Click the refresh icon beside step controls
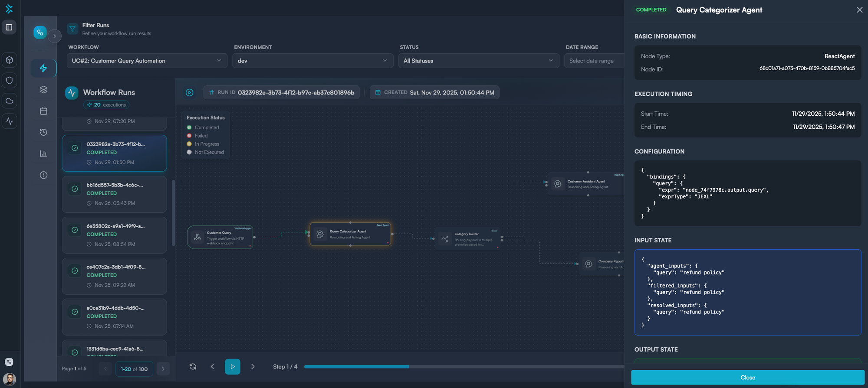Screen dimensions: 868x388 [193, 367]
